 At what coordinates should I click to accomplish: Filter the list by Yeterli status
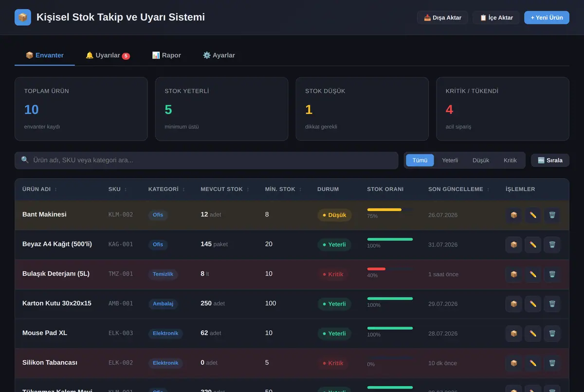450,160
